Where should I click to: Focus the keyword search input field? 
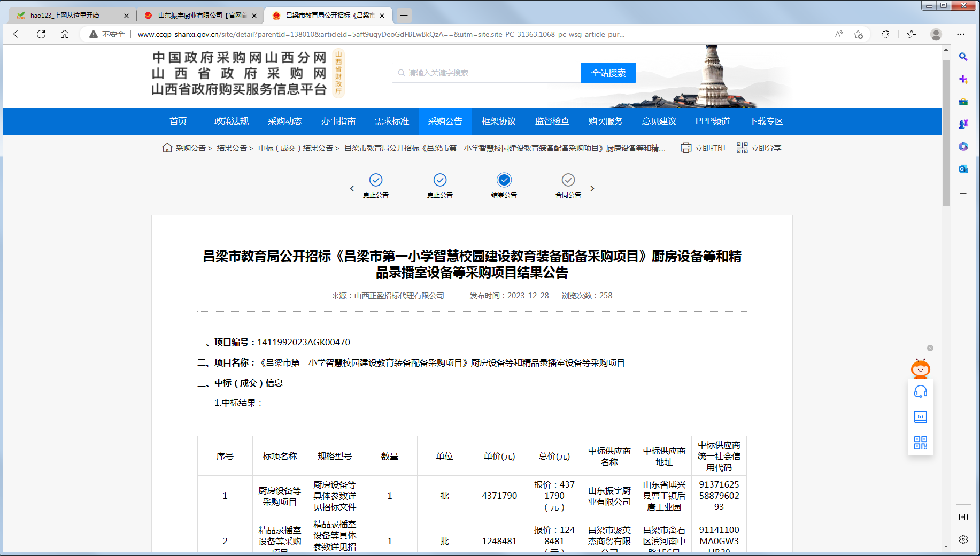point(487,73)
